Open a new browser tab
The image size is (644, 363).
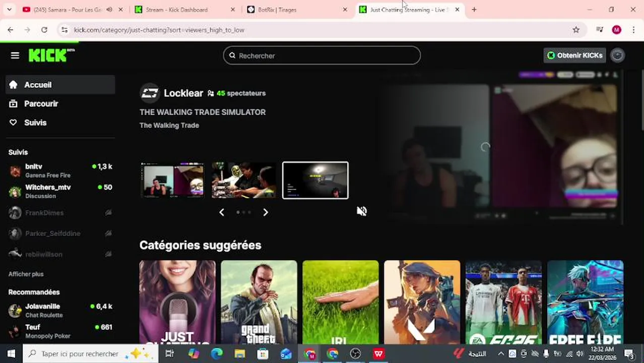click(474, 10)
